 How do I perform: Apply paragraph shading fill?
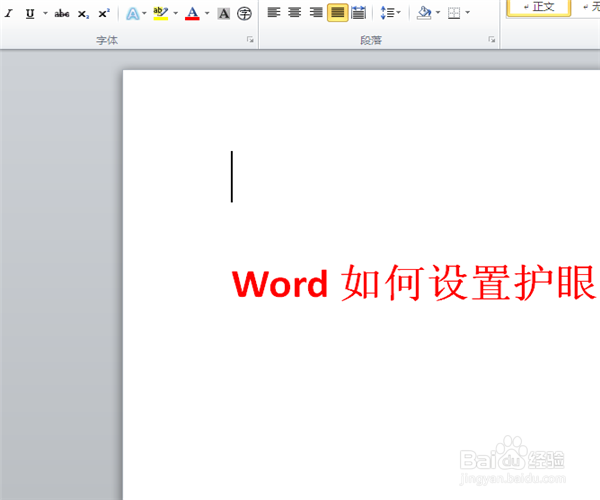[x=424, y=13]
